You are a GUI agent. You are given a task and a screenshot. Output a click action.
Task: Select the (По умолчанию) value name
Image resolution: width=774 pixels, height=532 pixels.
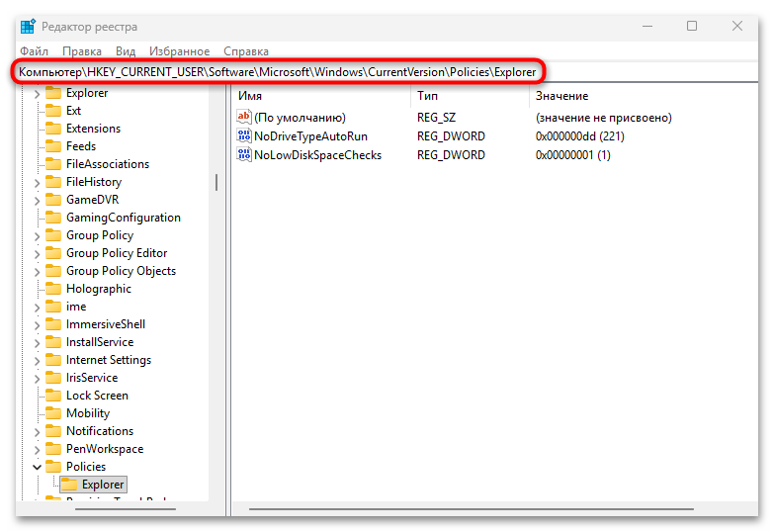pos(300,118)
